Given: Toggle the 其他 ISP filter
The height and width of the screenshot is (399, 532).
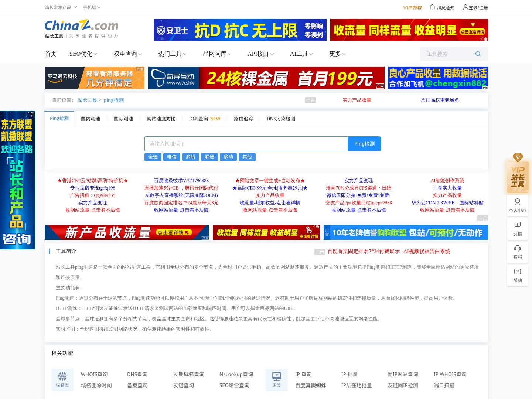Looking at the screenshot, I should [247, 157].
